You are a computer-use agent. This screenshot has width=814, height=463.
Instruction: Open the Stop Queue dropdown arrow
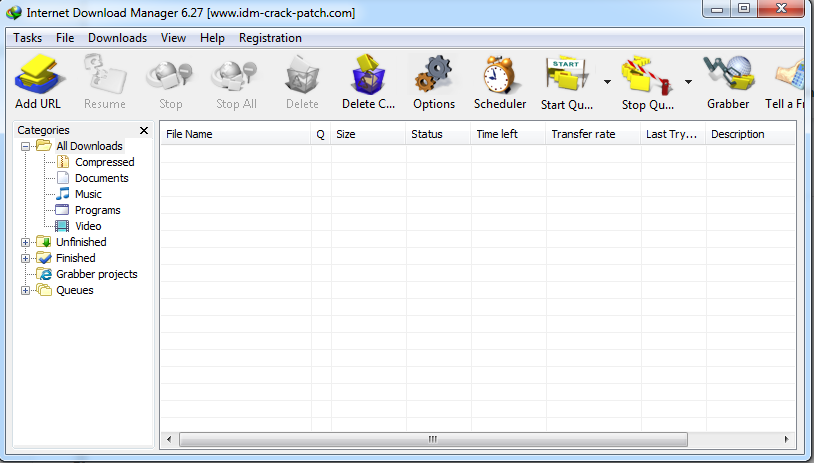pos(688,82)
